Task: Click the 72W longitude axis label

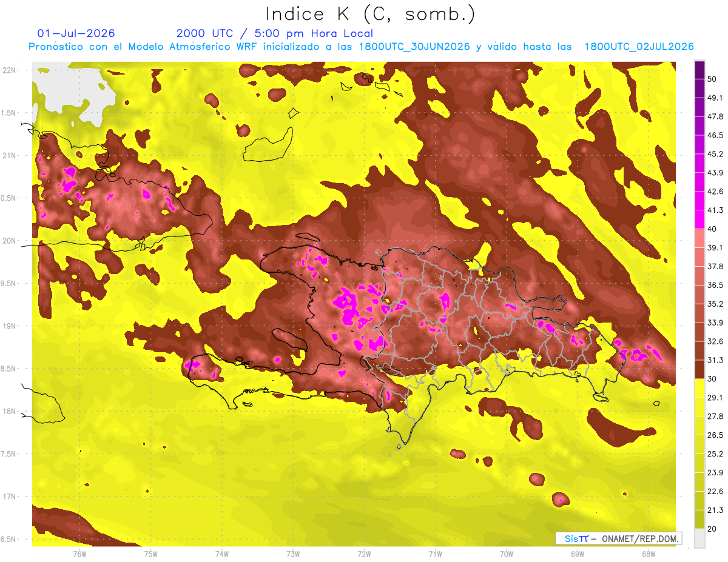Action: (x=364, y=554)
